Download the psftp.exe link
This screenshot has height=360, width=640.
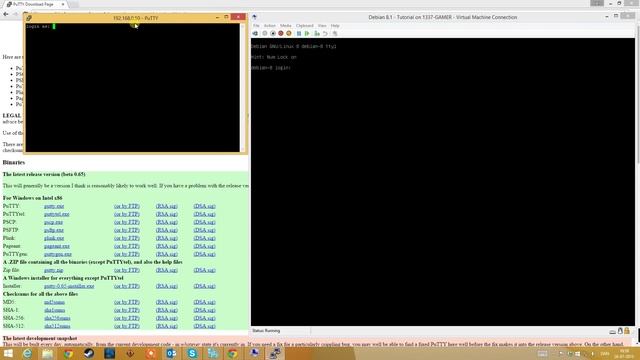click(54, 230)
